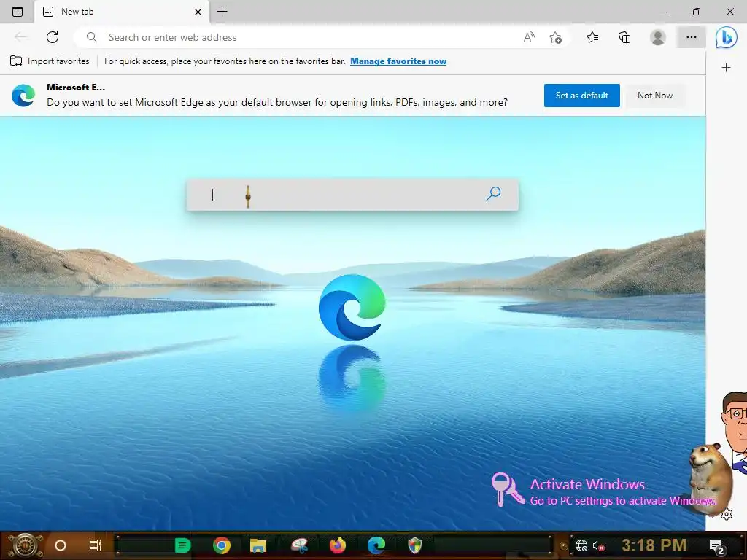Focus the Search or enter web address bar
747x560 pixels.
click(305, 37)
